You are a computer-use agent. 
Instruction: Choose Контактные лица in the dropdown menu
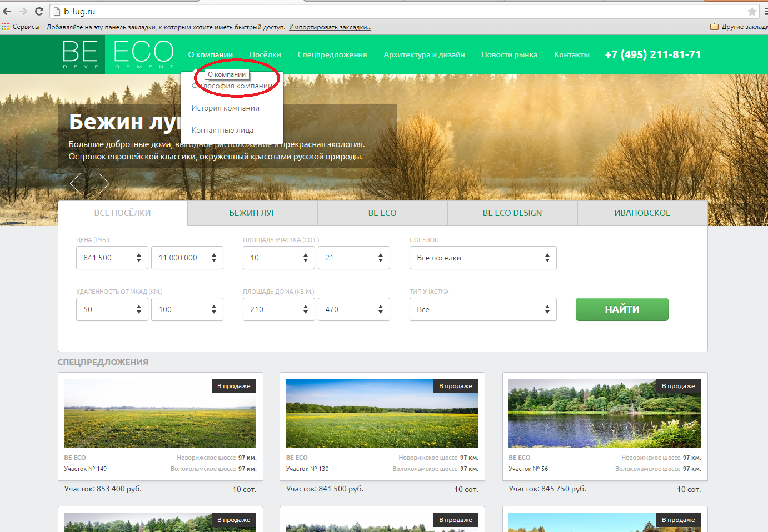pyautogui.click(x=222, y=131)
